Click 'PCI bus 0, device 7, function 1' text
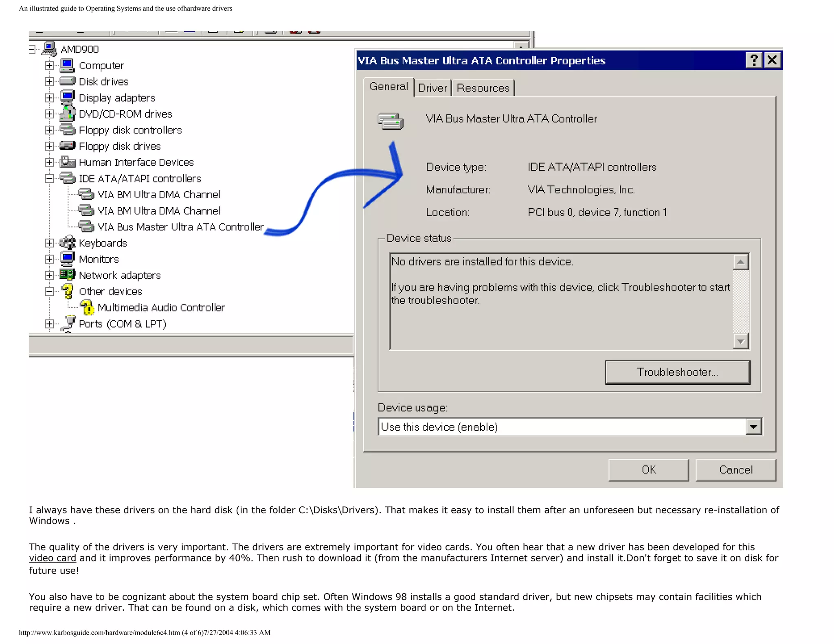 pyautogui.click(x=597, y=212)
